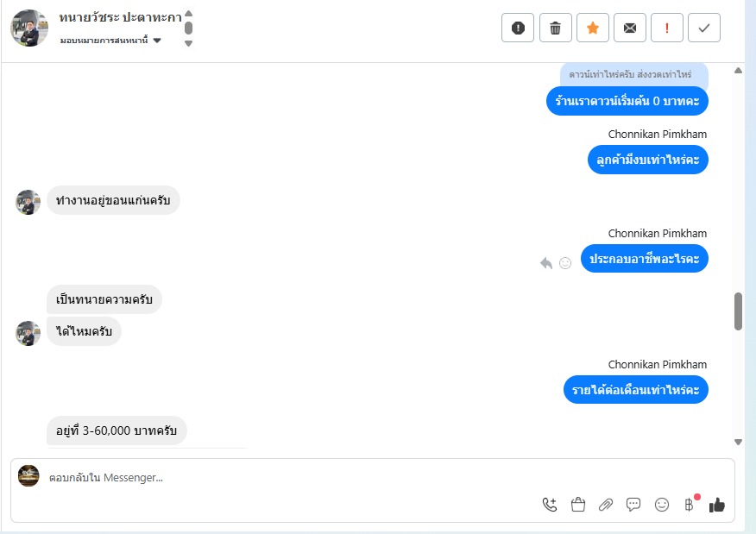Open the emoji picker in reply box

661,505
